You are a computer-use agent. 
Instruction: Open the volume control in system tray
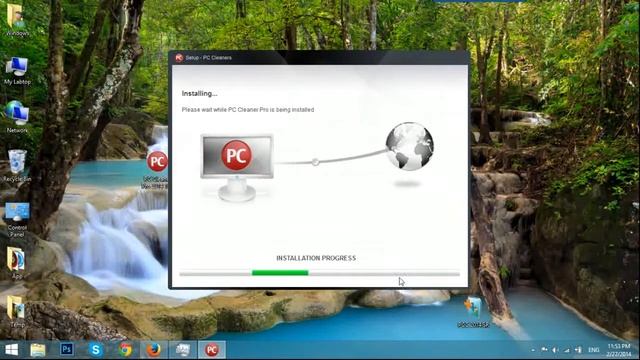pos(555,350)
